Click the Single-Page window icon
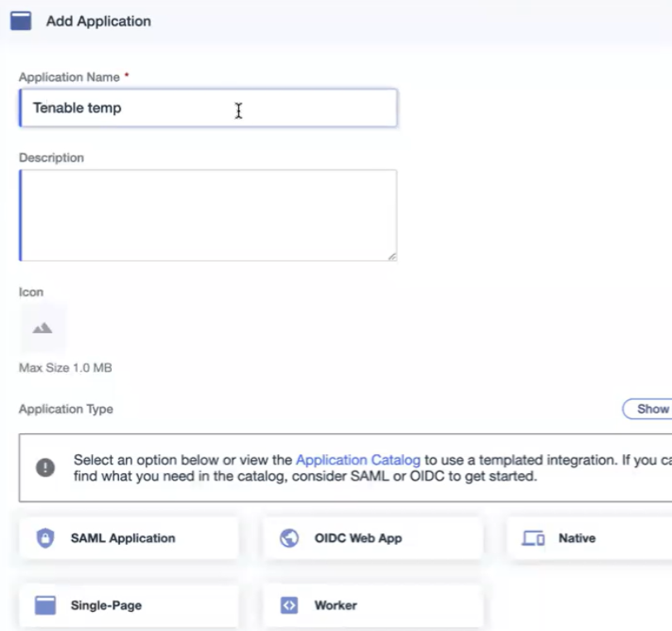This screenshot has width=672, height=631. tap(45, 605)
